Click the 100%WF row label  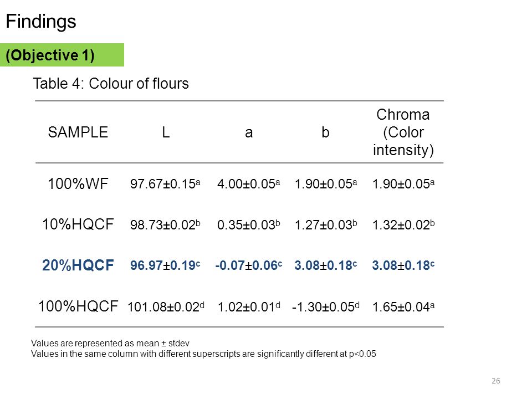click(x=78, y=184)
